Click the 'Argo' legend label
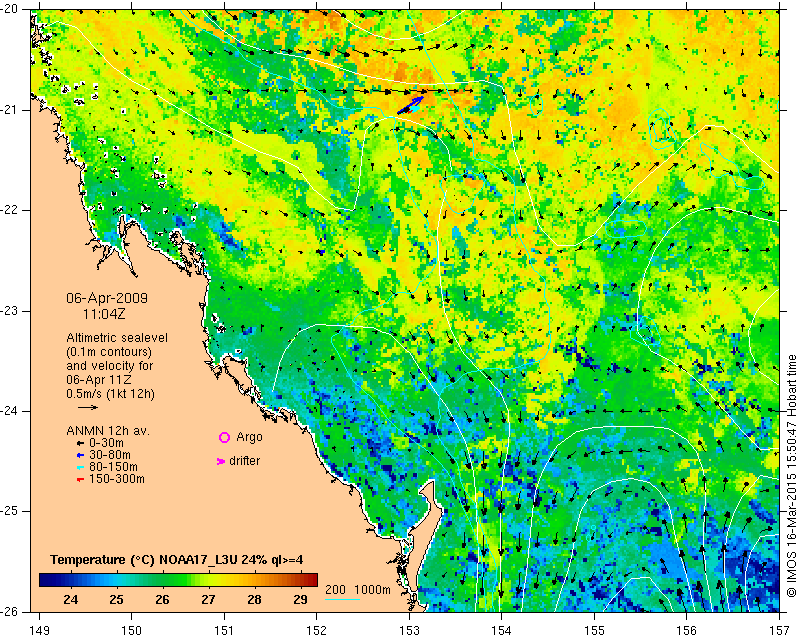The height and width of the screenshot is (640, 800). (249, 437)
